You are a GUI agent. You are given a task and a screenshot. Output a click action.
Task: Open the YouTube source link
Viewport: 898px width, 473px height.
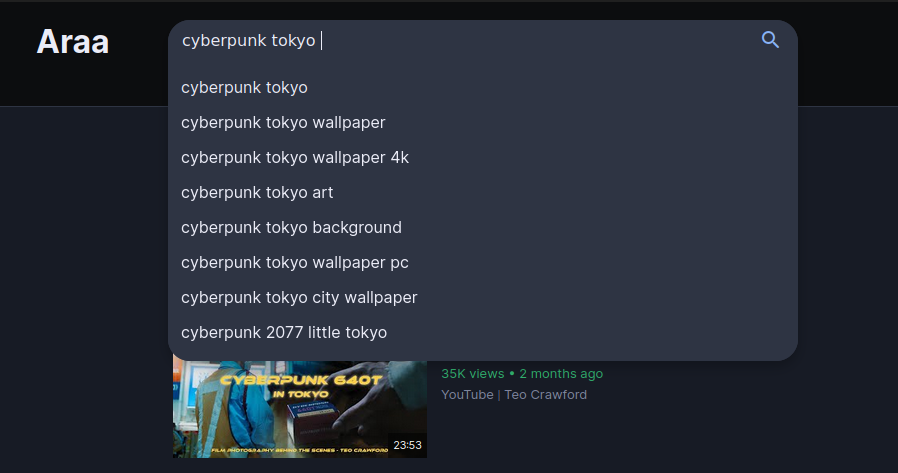[467, 395]
